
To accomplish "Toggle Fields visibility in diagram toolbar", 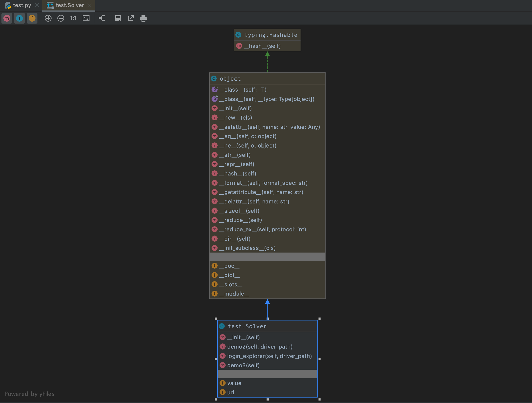I will (x=32, y=18).
